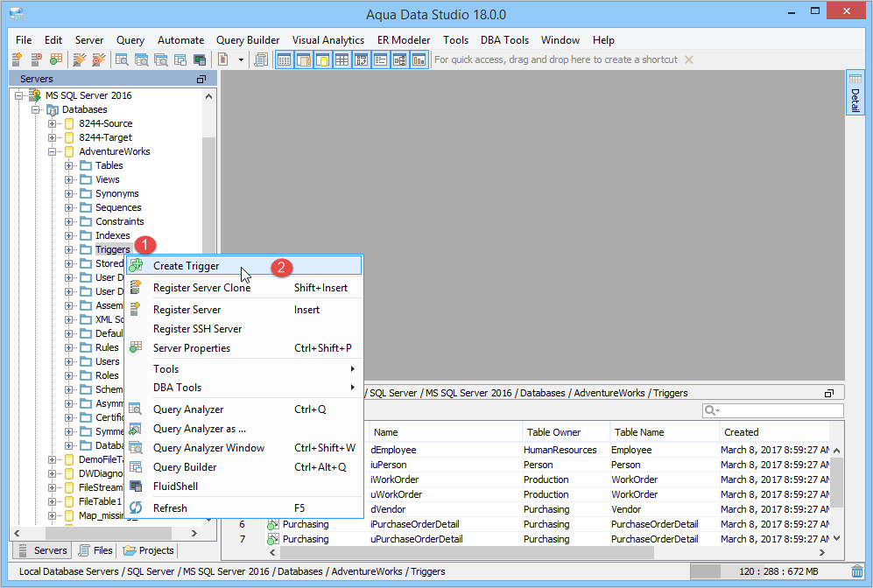Viewport: 873px width, 588px height.
Task: Collapse the MS SQL Server 2016 node
Action: tap(18, 95)
